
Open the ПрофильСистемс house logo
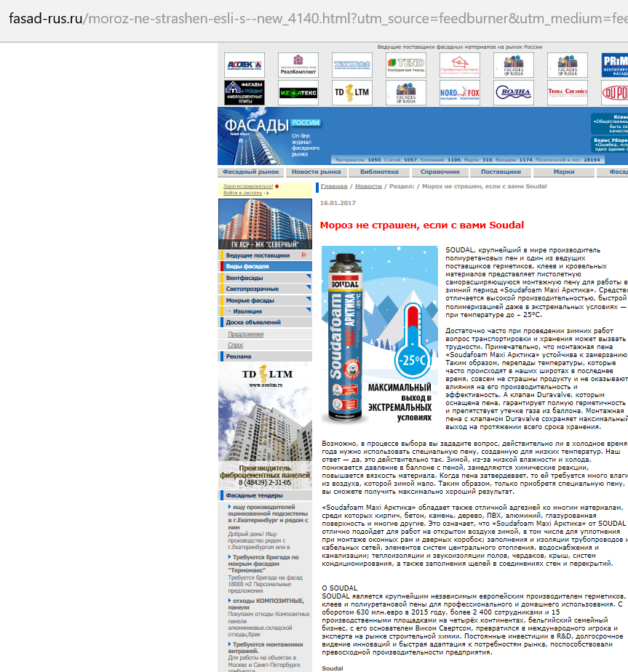coord(459,65)
